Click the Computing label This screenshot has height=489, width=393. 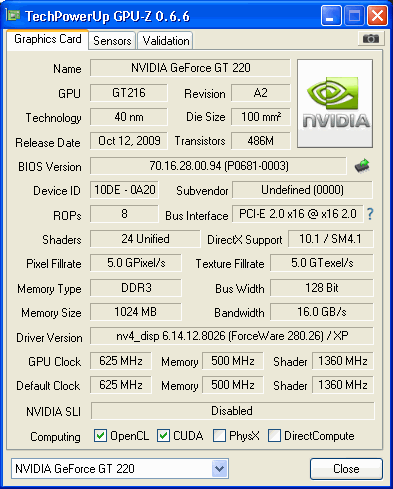[55, 437]
